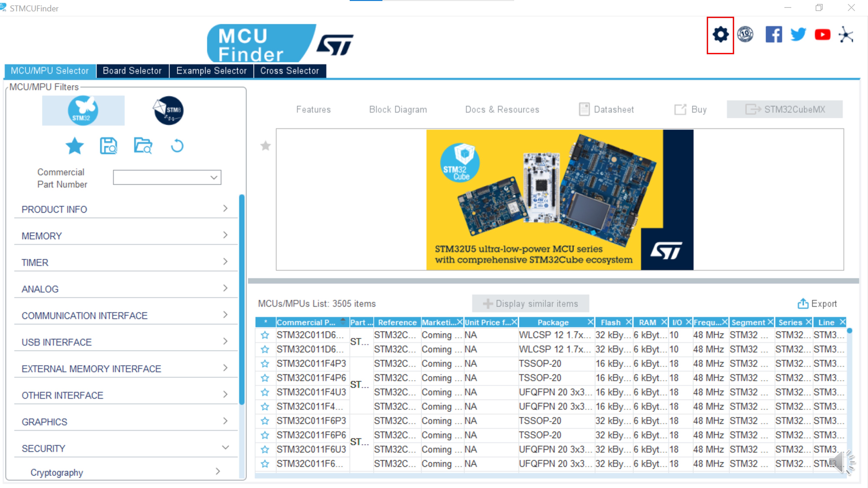Click the filters panel vertical scrollbar
Viewport: 868px width, 488px height.
pyautogui.click(x=242, y=300)
